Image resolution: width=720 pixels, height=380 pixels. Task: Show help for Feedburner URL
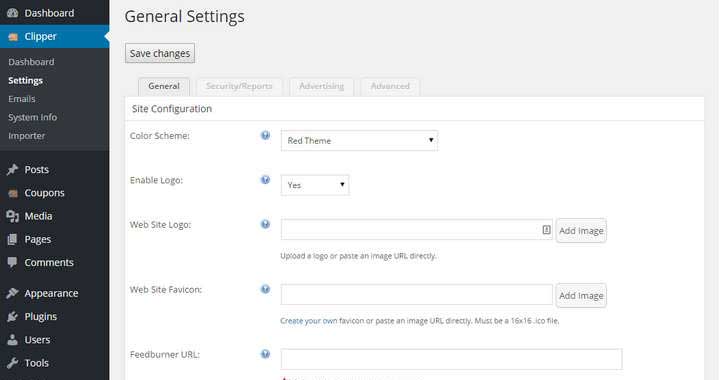[265, 354]
